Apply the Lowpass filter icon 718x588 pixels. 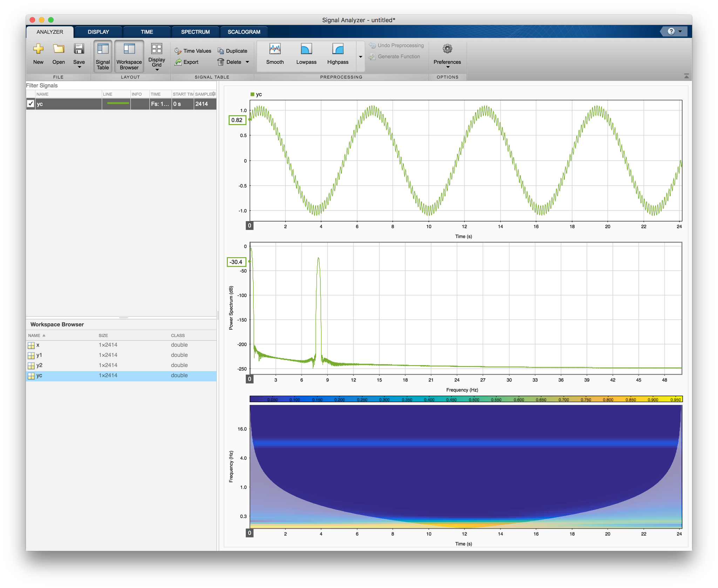point(306,49)
